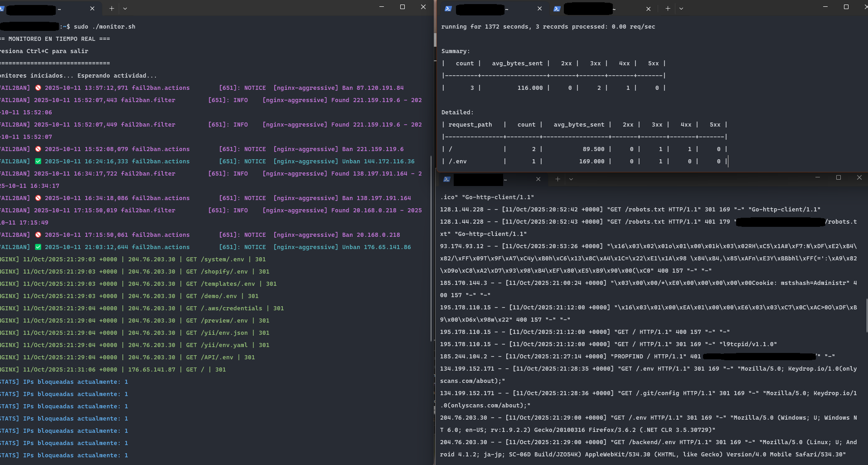Close the bottom-right terminal window
868x465 pixels.
click(x=859, y=177)
